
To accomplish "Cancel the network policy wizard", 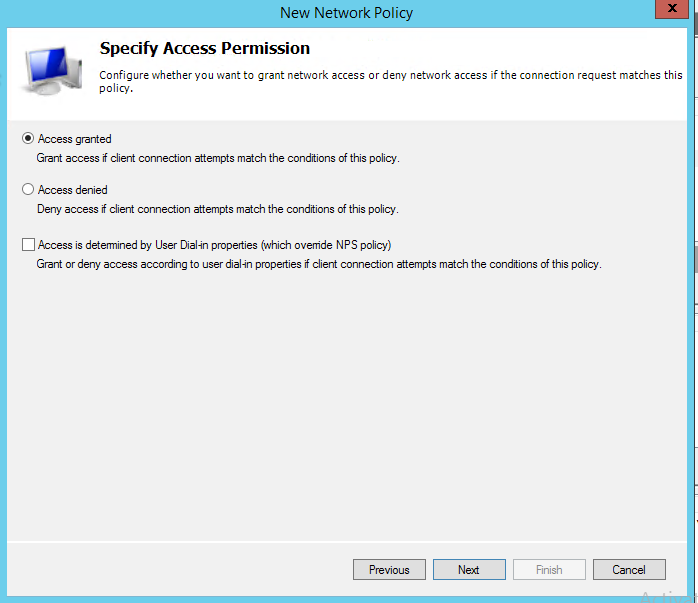I will click(x=629, y=570).
